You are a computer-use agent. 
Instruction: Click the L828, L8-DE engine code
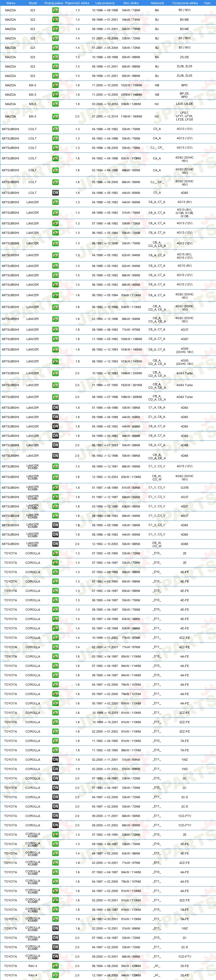tap(185, 104)
